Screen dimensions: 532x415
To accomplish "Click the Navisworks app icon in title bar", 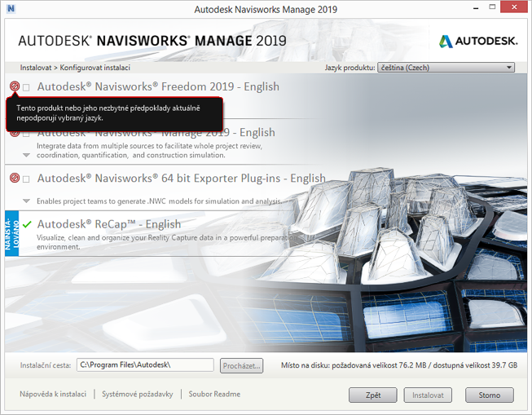I will pyautogui.click(x=11, y=10).
